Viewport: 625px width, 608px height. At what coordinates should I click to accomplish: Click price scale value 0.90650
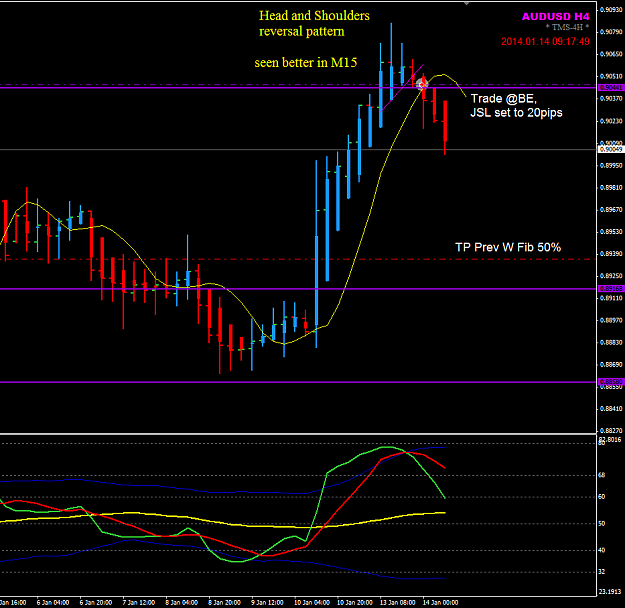pyautogui.click(x=611, y=54)
